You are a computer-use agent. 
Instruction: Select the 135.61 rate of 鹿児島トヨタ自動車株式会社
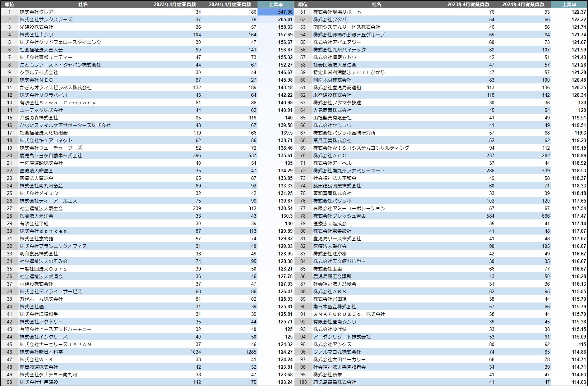(x=285, y=155)
